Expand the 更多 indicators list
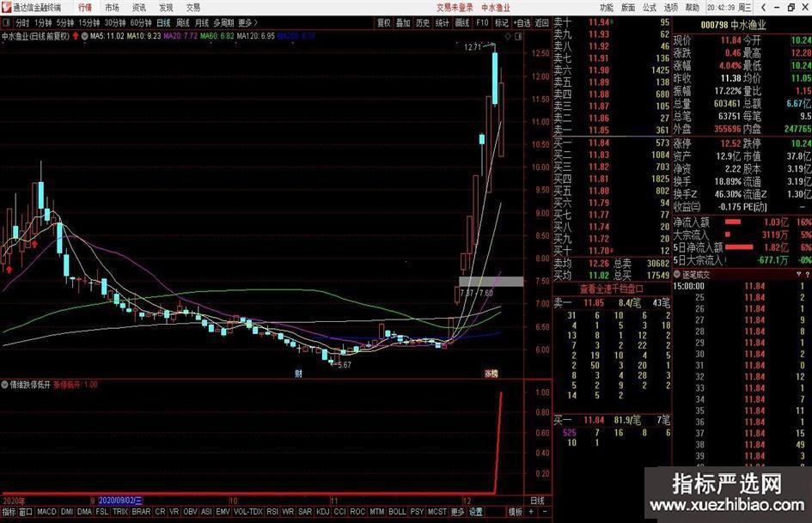This screenshot has height=523, width=812. pos(457,512)
